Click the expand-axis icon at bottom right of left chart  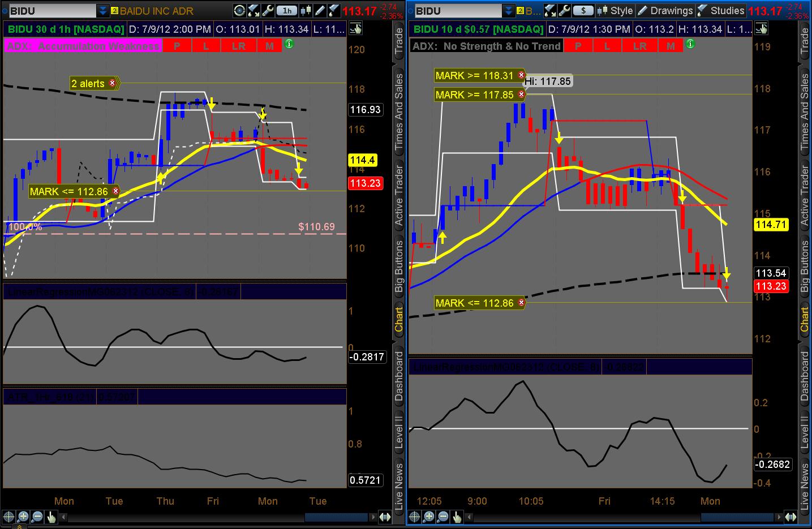(x=385, y=517)
